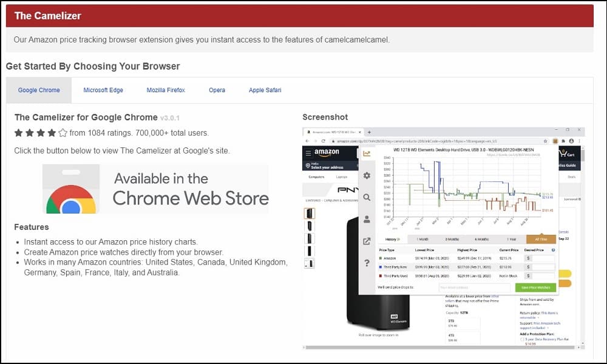Select the 1 Month chart range
607x364 pixels.
coord(422,240)
